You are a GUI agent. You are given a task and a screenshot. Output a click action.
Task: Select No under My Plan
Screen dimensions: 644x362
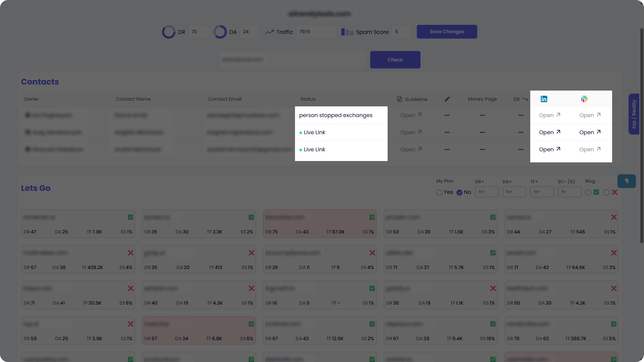pos(459,193)
